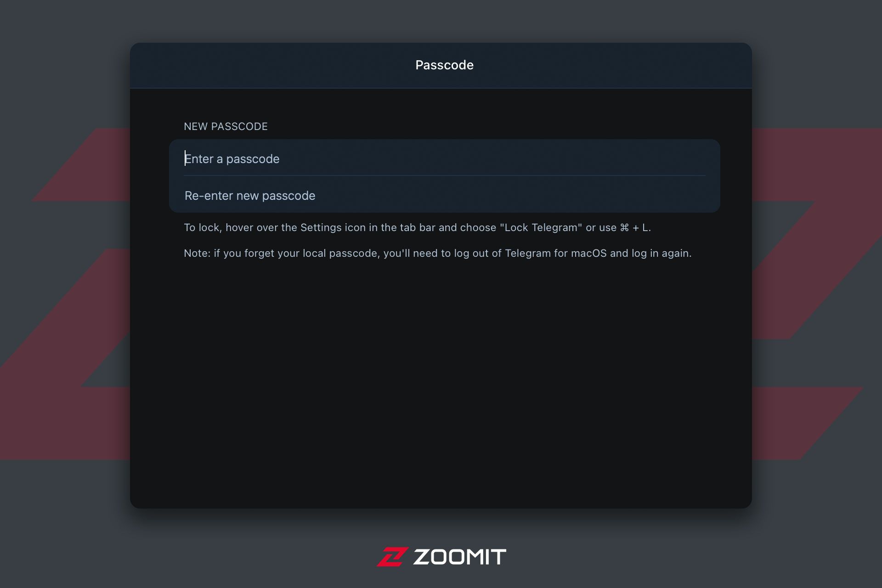Click the "NEW PASSCODE" section label

pyautogui.click(x=226, y=126)
